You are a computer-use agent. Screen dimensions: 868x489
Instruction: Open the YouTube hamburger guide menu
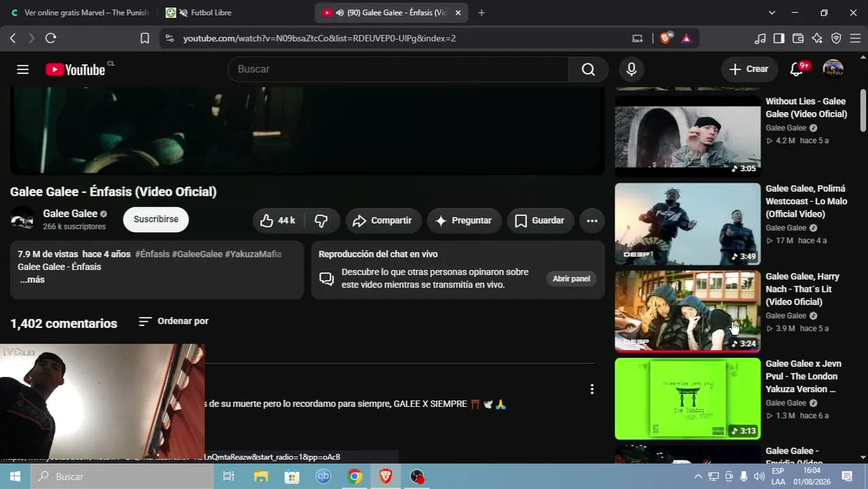point(22,69)
